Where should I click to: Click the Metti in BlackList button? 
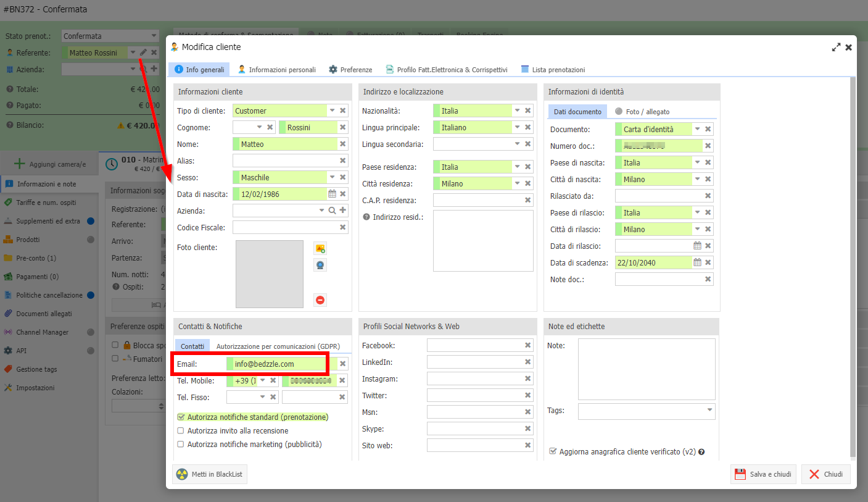point(210,474)
